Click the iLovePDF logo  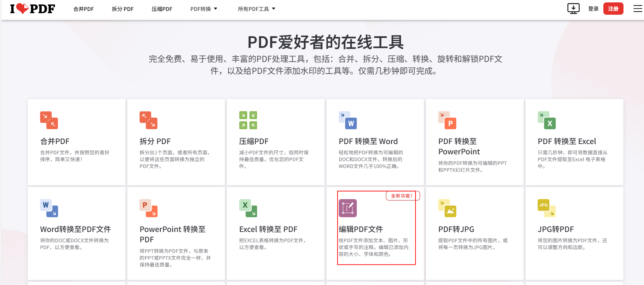(32, 9)
